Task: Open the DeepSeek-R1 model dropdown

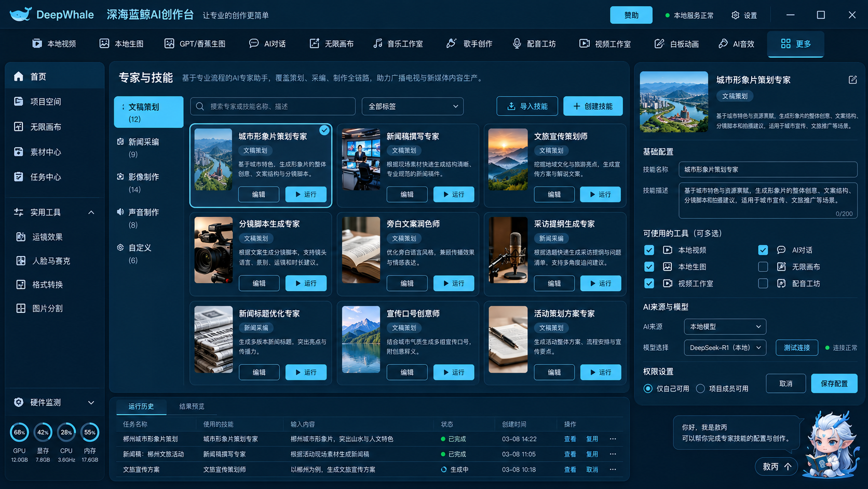Action: pyautogui.click(x=725, y=348)
